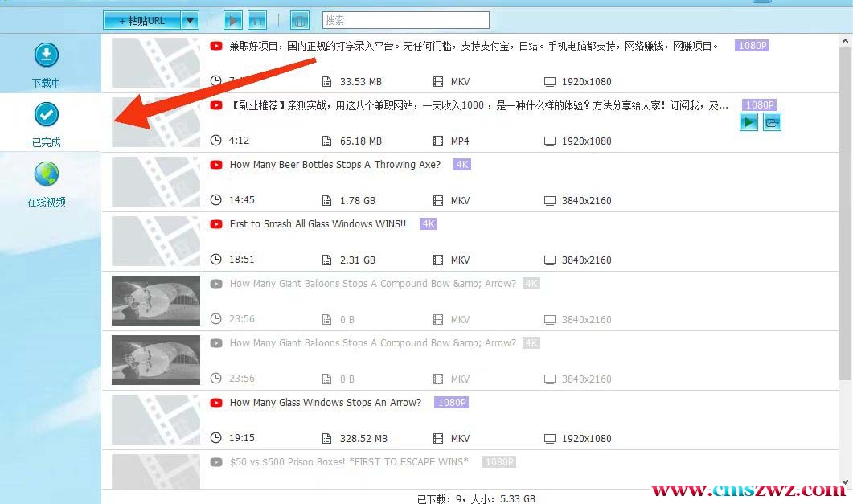
Task: Click the toolbar delete trash icon
Action: pos(300,20)
